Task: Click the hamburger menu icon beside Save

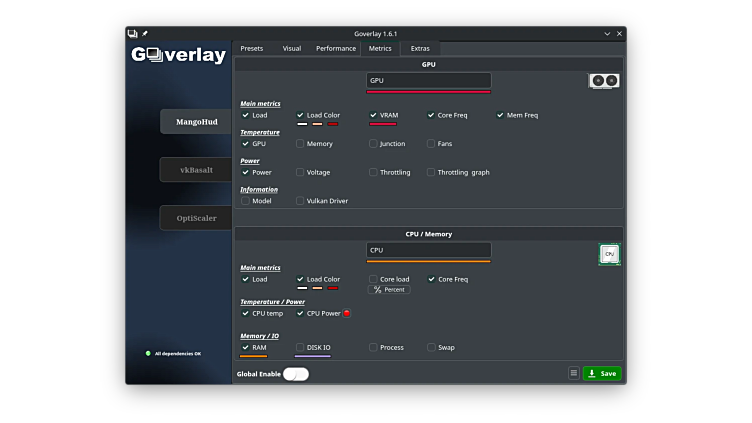Action: (573, 373)
